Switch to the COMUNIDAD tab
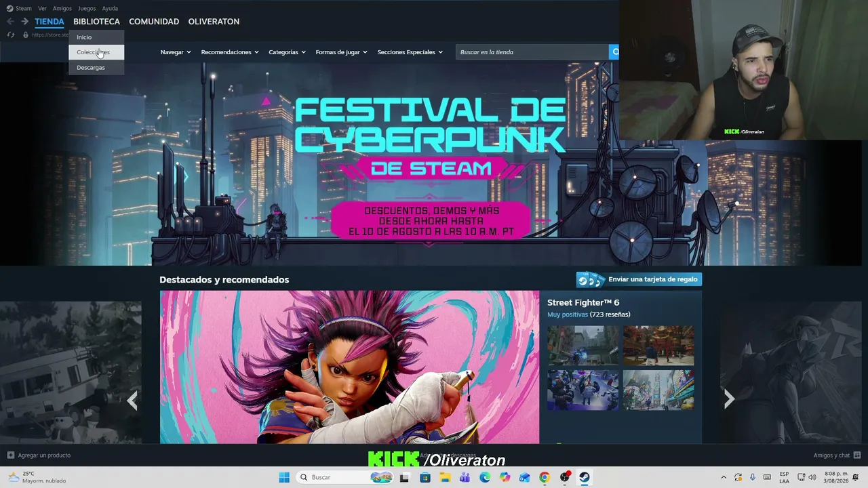 [154, 22]
